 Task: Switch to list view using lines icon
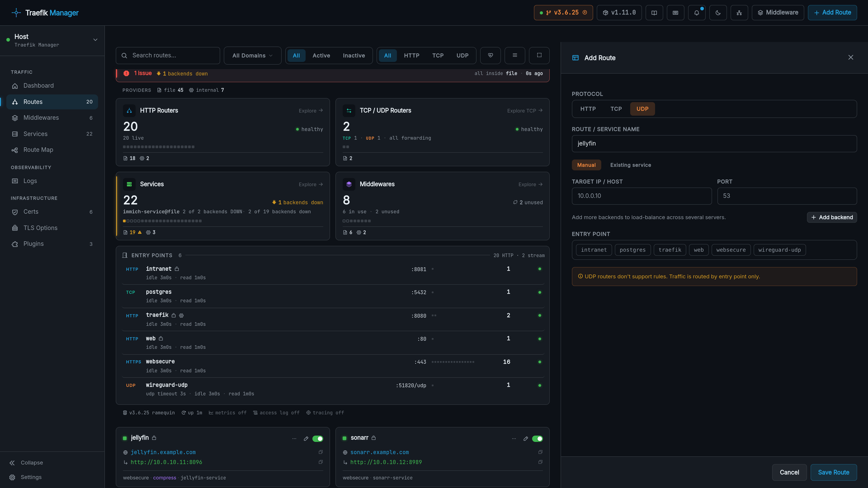pos(514,55)
